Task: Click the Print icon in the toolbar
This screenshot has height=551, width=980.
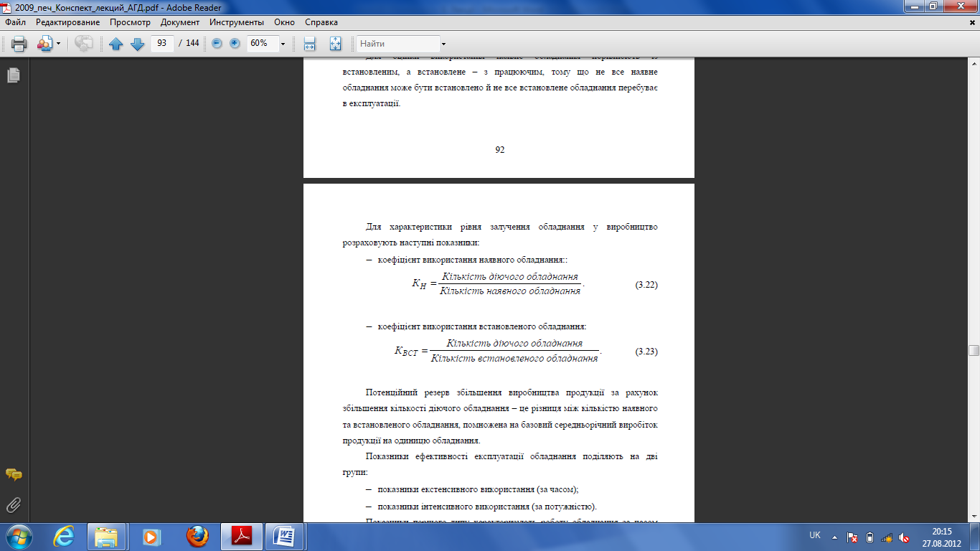Action: [19, 44]
